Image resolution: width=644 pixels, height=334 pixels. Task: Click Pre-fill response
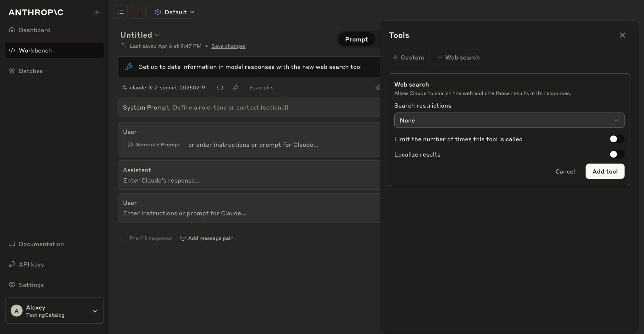pyautogui.click(x=147, y=238)
